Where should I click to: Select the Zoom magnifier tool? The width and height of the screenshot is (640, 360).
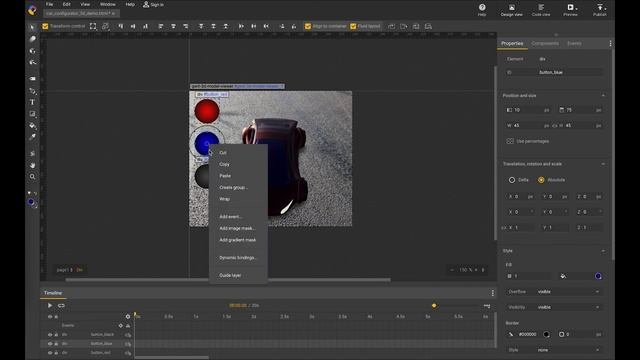(32, 177)
